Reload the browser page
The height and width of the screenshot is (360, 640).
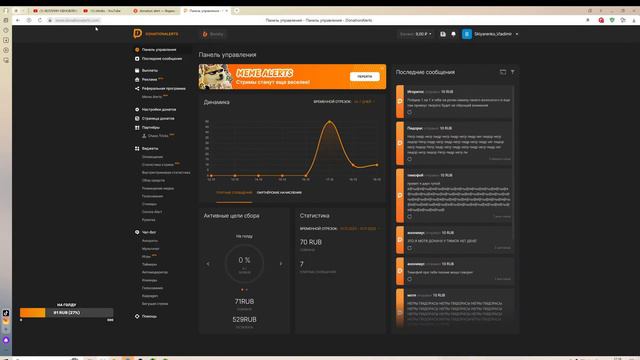click(x=40, y=20)
